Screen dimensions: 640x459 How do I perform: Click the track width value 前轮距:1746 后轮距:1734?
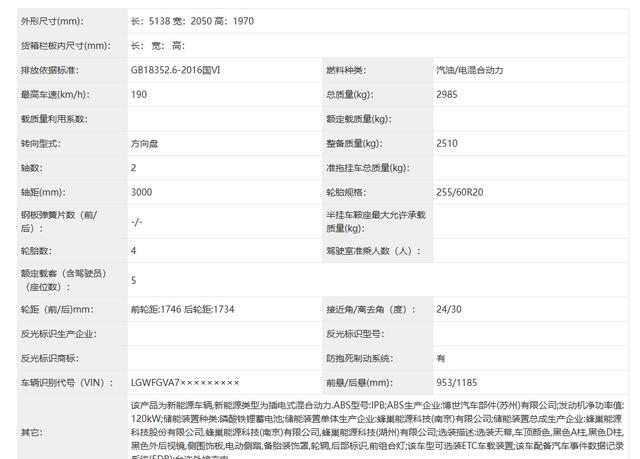182,309
